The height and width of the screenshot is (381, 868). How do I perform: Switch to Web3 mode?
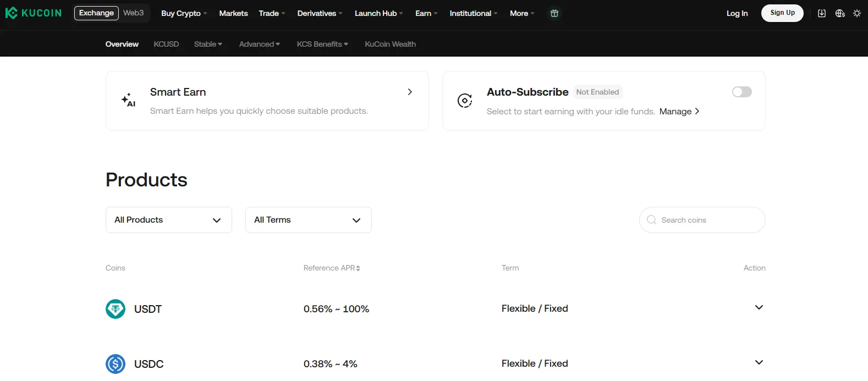pyautogui.click(x=133, y=13)
